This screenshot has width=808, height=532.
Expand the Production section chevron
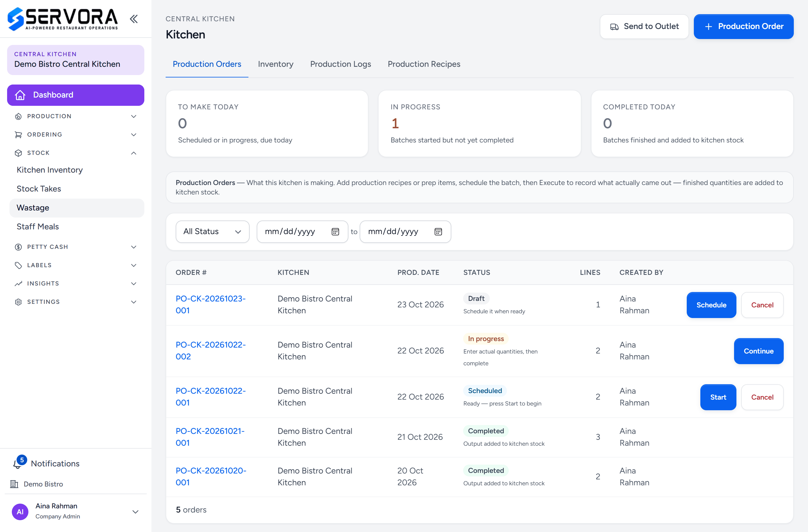pos(134,116)
